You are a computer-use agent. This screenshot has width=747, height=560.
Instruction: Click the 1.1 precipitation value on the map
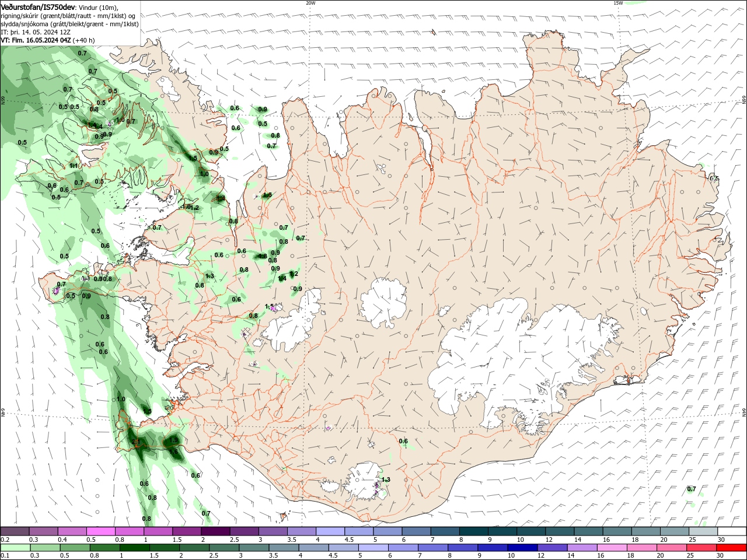pyautogui.click(x=74, y=166)
